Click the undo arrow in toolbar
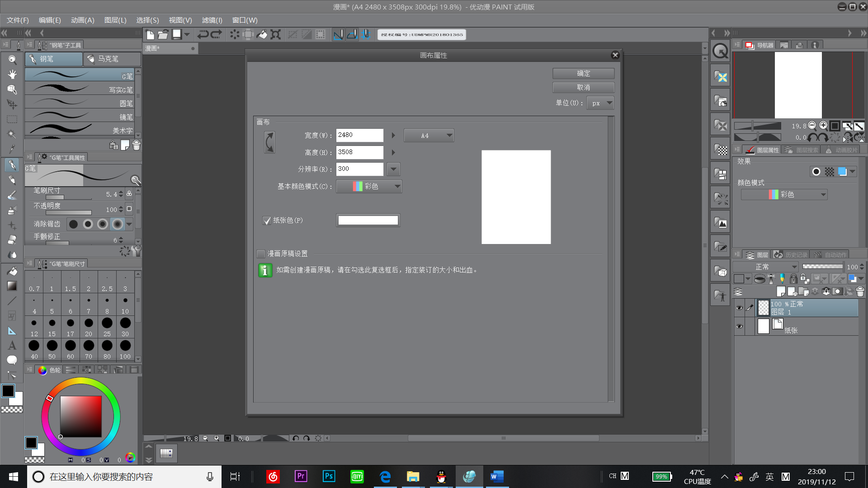This screenshot has height=488, width=868. 203,34
